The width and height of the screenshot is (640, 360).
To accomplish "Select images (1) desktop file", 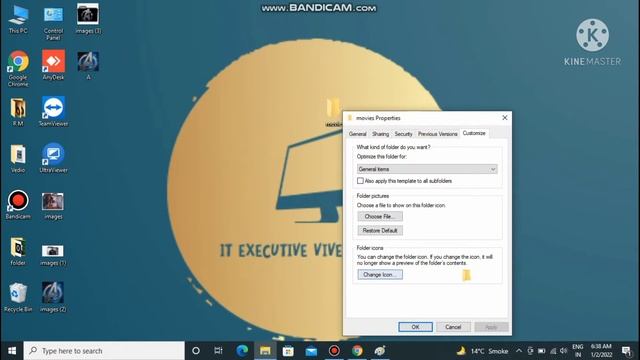I will tap(53, 255).
